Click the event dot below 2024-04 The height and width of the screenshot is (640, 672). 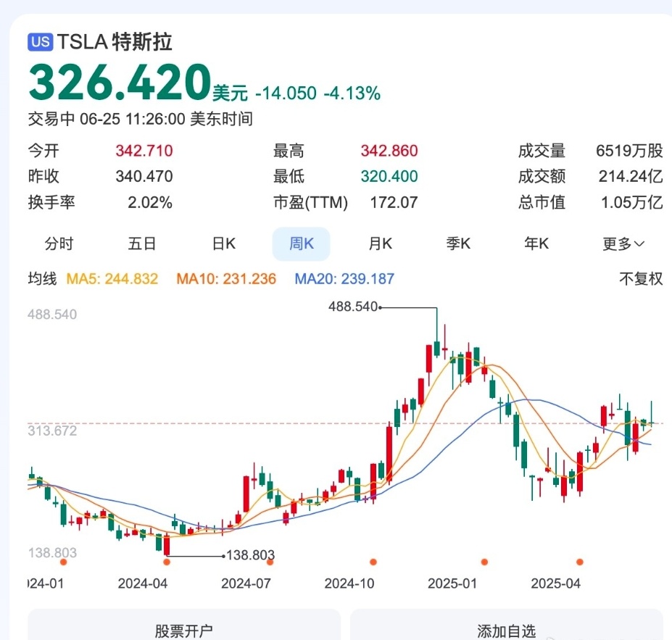click(167, 562)
